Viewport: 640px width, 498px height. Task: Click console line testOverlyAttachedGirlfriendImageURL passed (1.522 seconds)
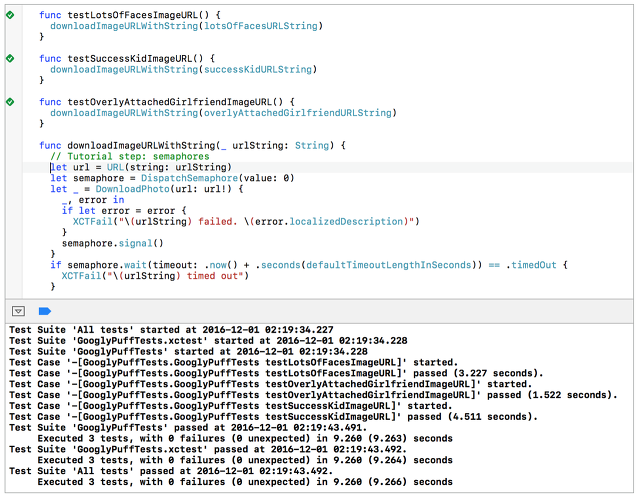(x=313, y=395)
